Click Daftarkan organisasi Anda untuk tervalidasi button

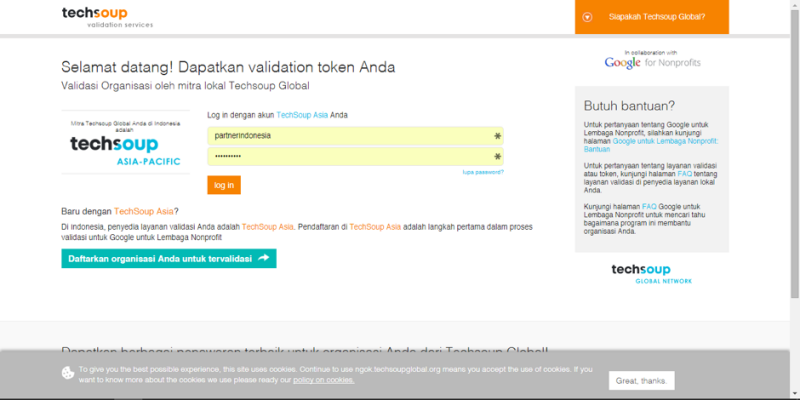[x=169, y=258]
